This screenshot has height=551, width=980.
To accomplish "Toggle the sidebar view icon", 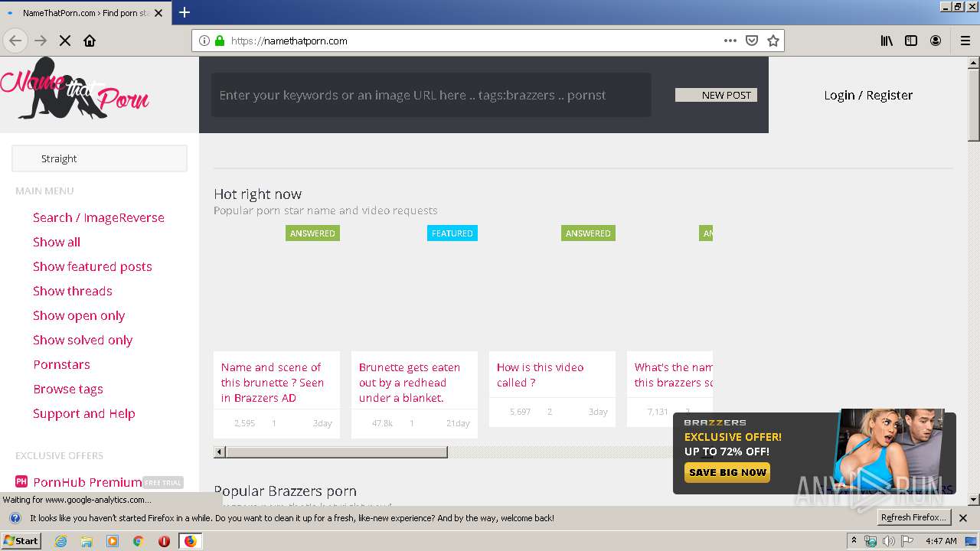I will pyautogui.click(x=911, y=41).
